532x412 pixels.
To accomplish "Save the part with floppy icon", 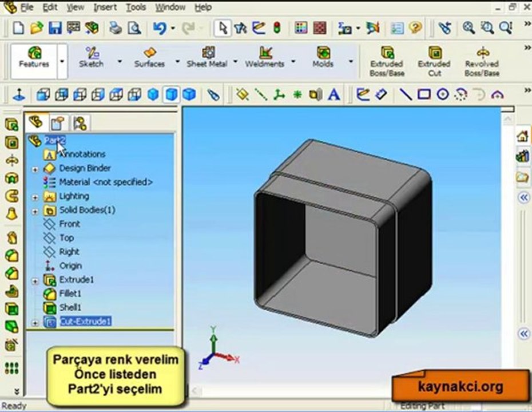I will click(55, 28).
